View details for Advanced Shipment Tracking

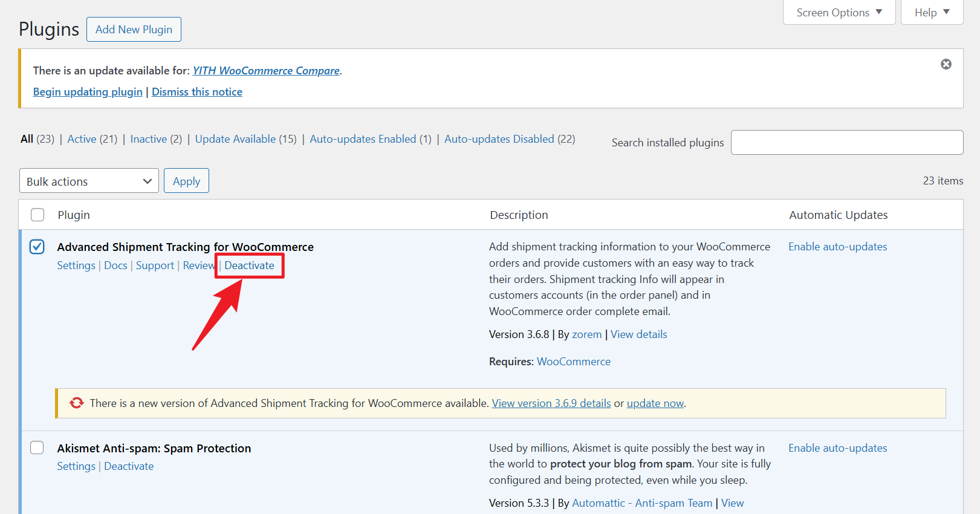(x=639, y=334)
